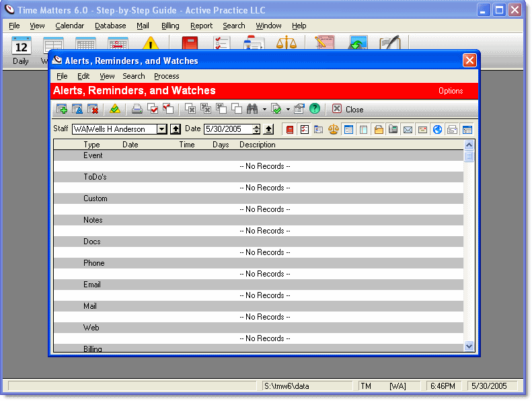Open the Window menu
Viewport: 532px width, 401px height.
pyautogui.click(x=268, y=26)
